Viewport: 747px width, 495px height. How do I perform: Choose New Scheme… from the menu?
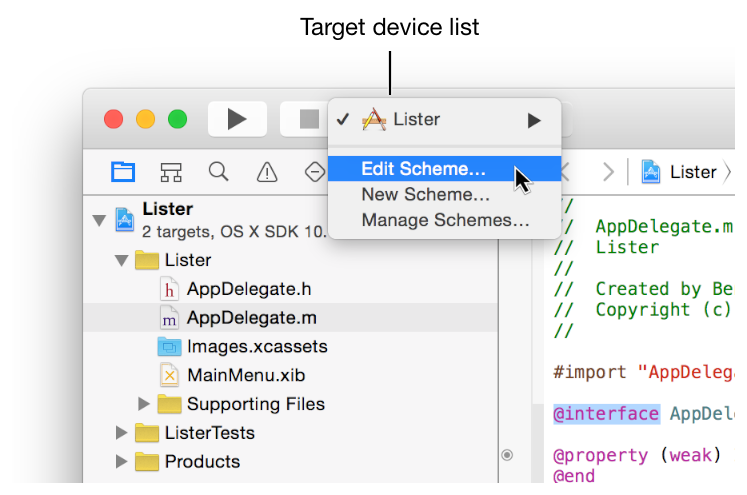click(x=444, y=194)
